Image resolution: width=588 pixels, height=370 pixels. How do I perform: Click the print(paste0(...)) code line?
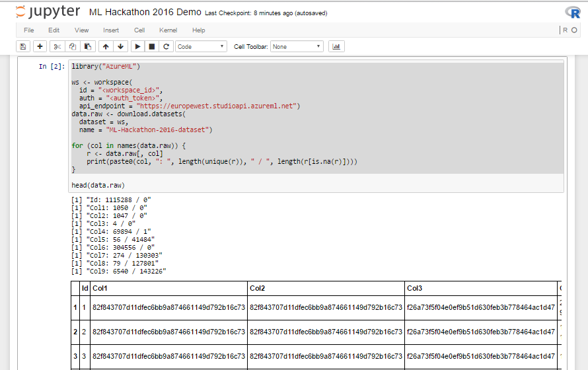coord(222,162)
